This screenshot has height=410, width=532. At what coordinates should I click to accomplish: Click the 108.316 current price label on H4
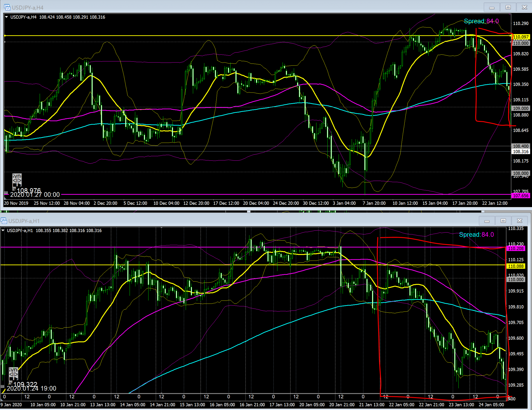coord(521,152)
